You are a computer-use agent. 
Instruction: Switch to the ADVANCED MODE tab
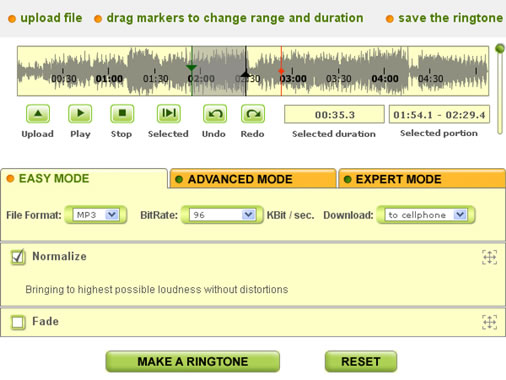coord(253,179)
